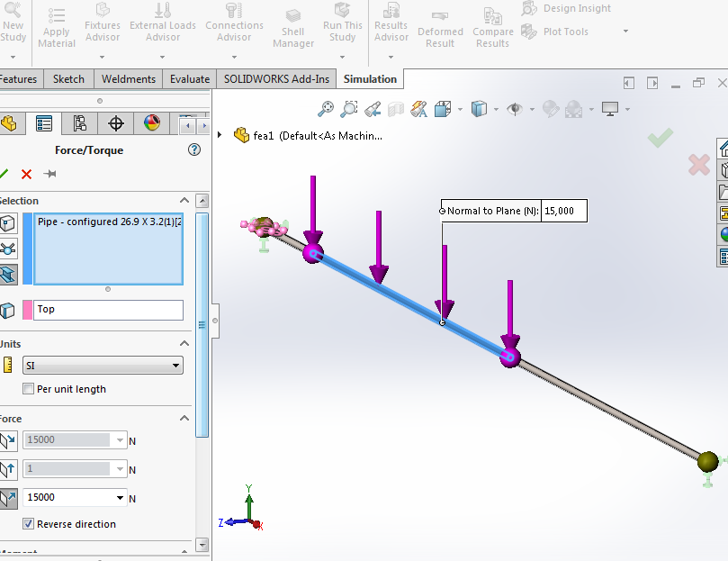This screenshot has height=561, width=728.
Task: Open View Orientation cube
Action: [x=443, y=109]
